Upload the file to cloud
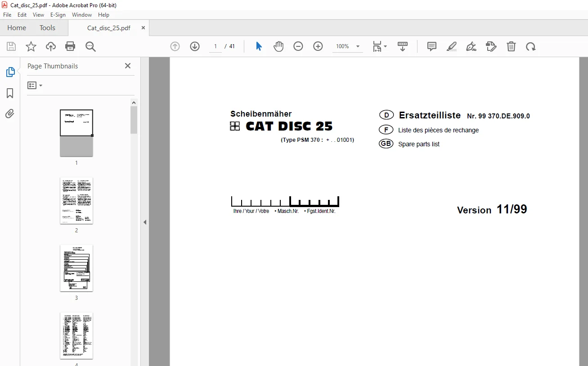This screenshot has width=588, height=366. coord(51,46)
